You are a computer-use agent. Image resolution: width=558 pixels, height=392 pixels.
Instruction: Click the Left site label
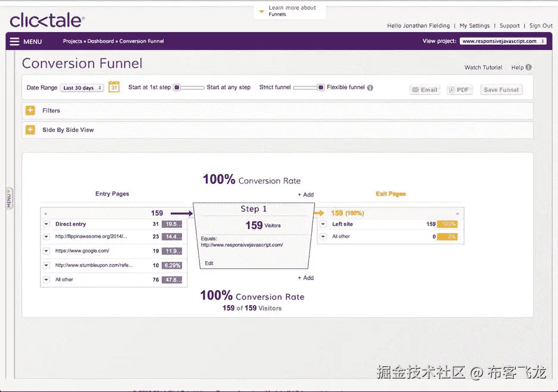pyautogui.click(x=342, y=224)
